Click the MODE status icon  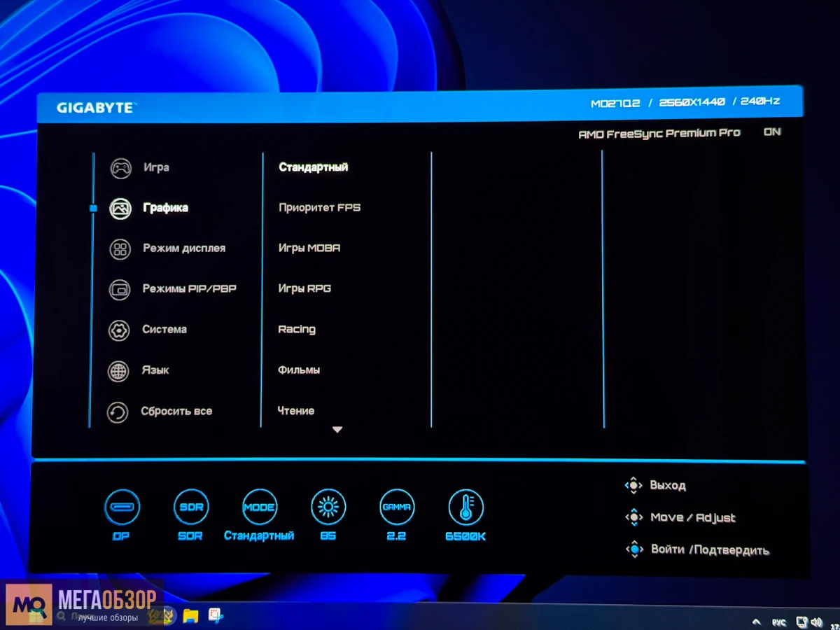point(259,507)
